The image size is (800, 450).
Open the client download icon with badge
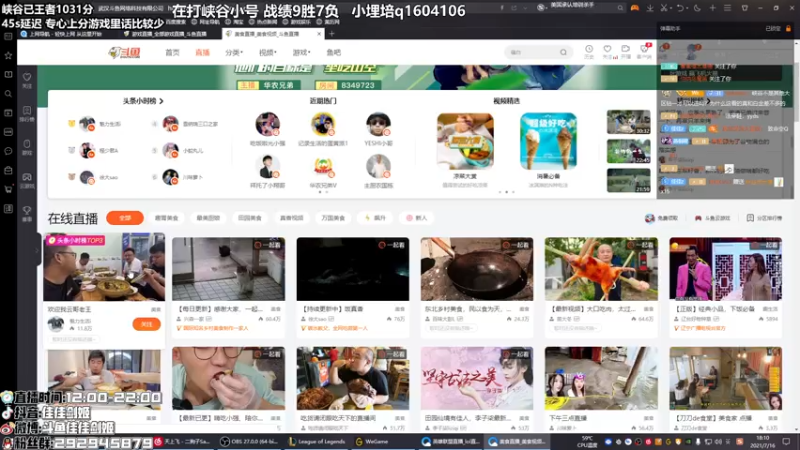point(644,51)
